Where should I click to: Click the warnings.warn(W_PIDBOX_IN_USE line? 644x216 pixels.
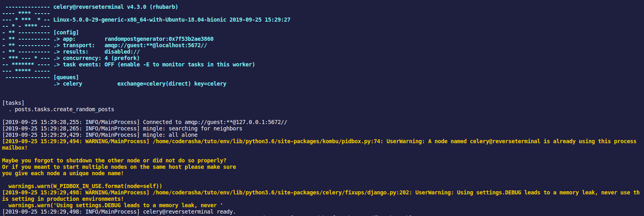coord(85,186)
